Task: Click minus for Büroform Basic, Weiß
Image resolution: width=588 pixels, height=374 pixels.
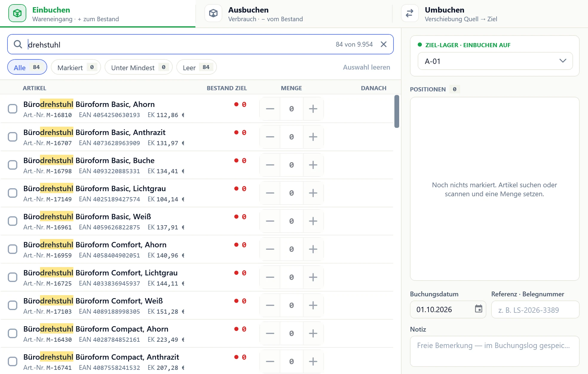Action: click(x=270, y=221)
